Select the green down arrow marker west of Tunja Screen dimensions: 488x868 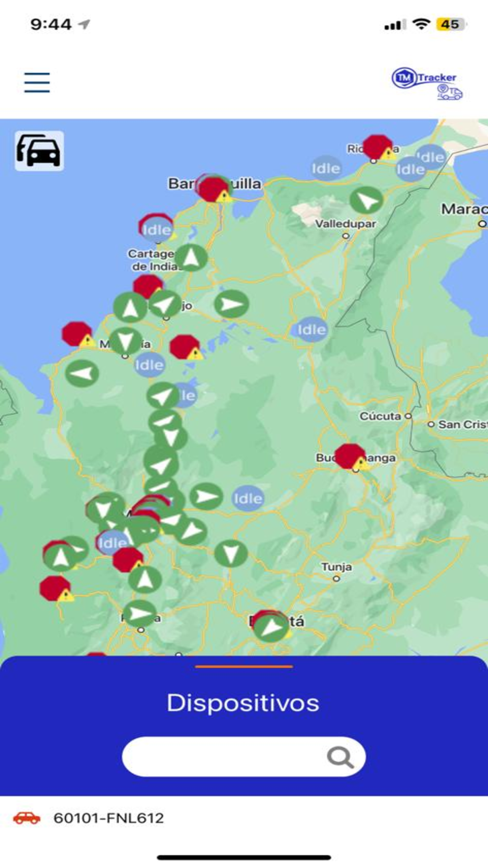(230, 553)
